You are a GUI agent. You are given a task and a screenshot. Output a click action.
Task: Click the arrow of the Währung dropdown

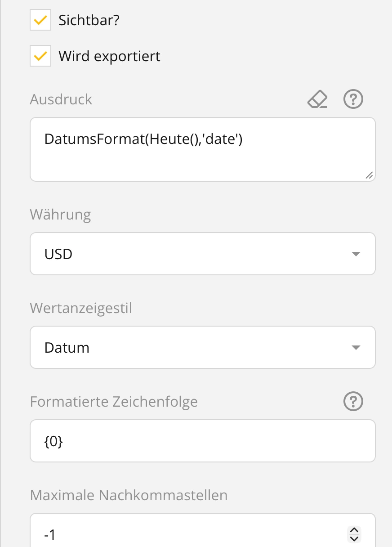[356, 254]
